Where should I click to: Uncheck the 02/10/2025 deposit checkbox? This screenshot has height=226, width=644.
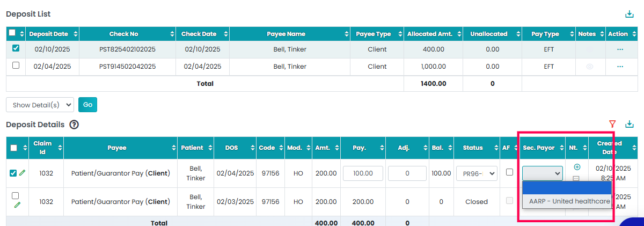(16, 48)
